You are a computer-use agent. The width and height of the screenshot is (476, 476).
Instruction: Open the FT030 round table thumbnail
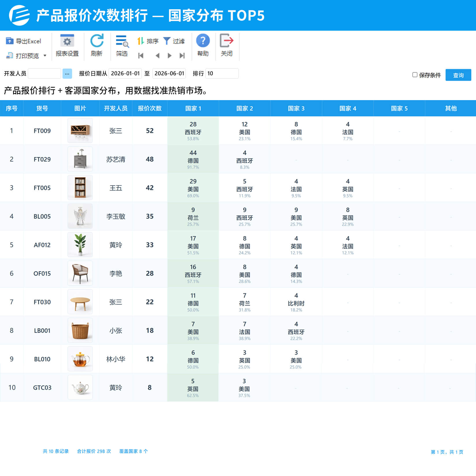tap(80, 302)
